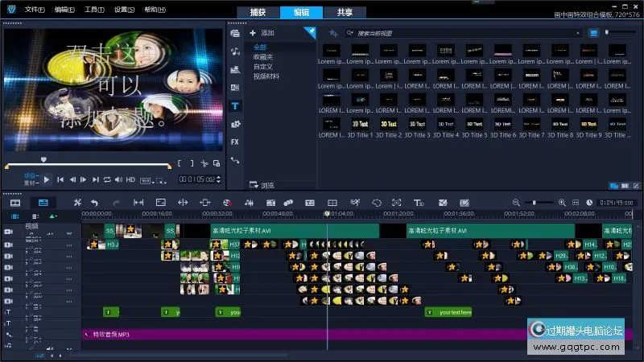
Task: Click the Undo arrow in the timeline toolbar
Action: (x=94, y=203)
